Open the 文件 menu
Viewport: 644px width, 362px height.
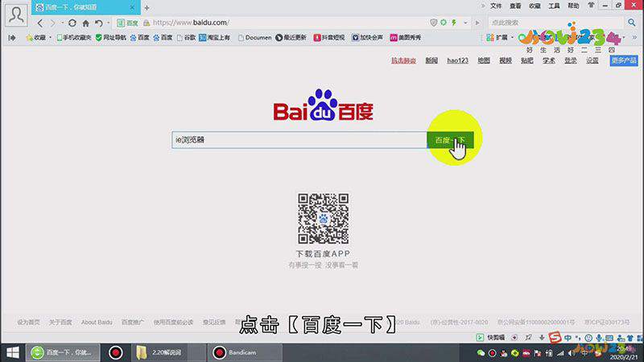click(496, 6)
